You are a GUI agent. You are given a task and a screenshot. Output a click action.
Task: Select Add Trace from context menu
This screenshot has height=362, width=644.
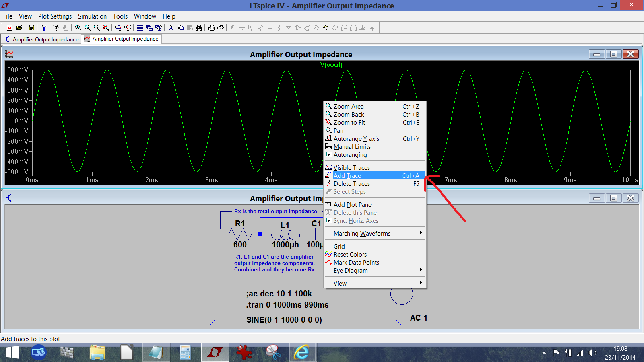[375, 176]
